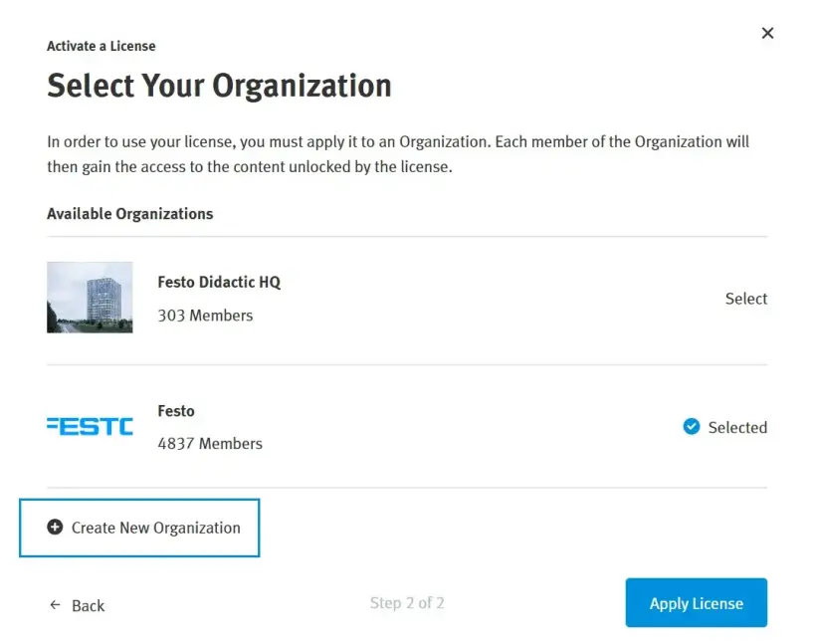Click the Festo organization name text
This screenshot has height=644, width=816.
[176, 410]
